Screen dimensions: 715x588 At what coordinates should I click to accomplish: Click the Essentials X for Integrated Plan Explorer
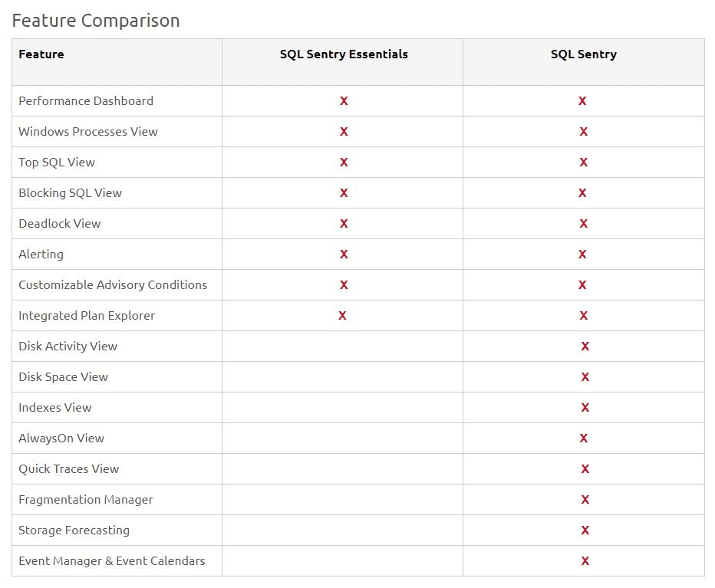point(342,316)
